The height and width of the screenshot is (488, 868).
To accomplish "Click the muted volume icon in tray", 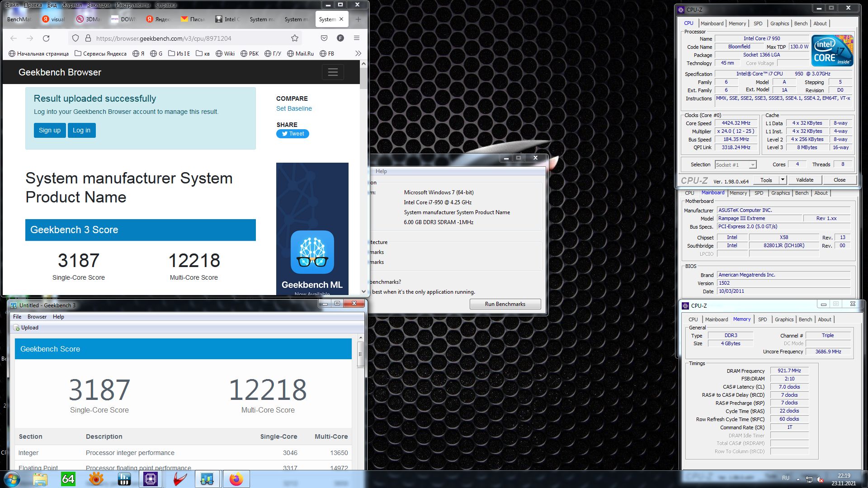I will pyautogui.click(x=821, y=479).
